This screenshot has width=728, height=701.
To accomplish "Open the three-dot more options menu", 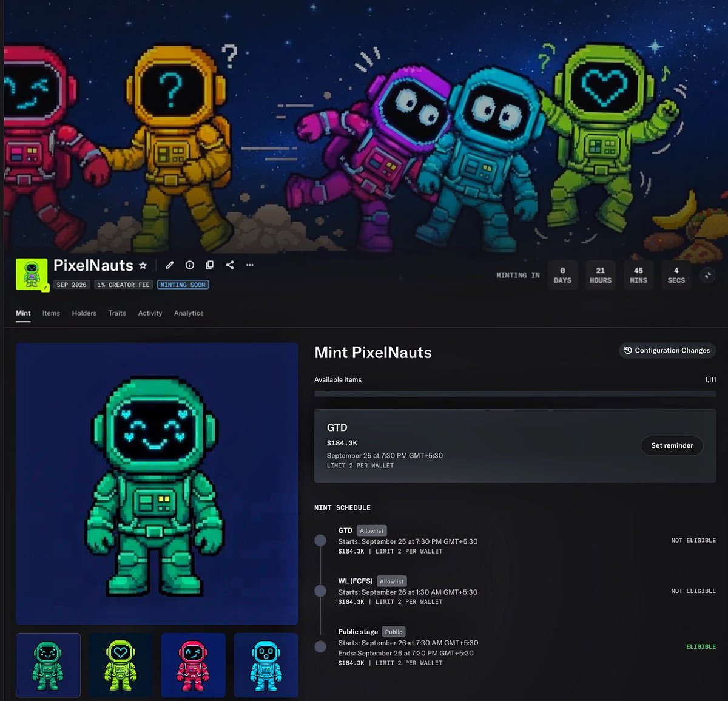I will [x=250, y=265].
